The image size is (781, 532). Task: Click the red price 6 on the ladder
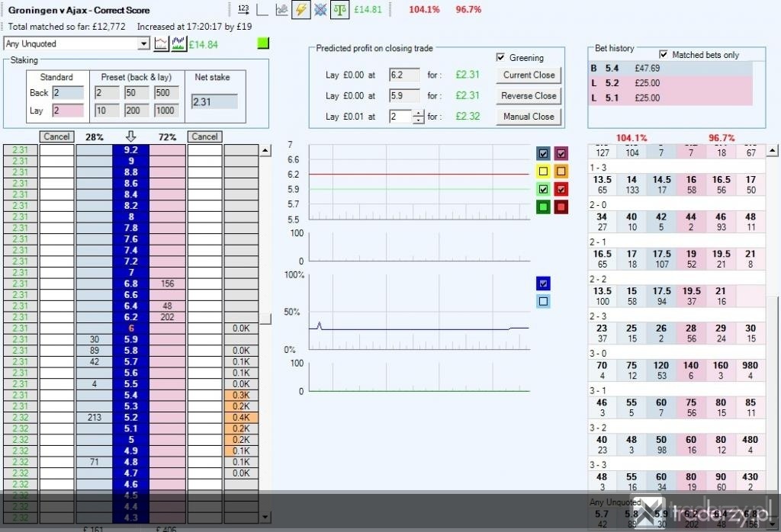[131, 328]
